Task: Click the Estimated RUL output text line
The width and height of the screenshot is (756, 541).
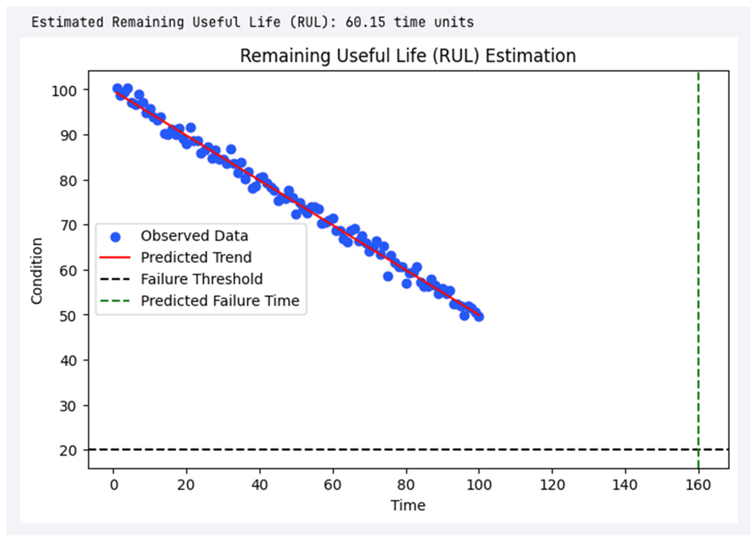Action: point(252,22)
